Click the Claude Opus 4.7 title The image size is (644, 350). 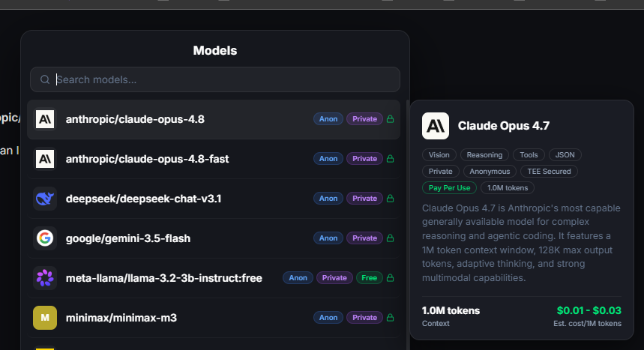pyautogui.click(x=504, y=126)
